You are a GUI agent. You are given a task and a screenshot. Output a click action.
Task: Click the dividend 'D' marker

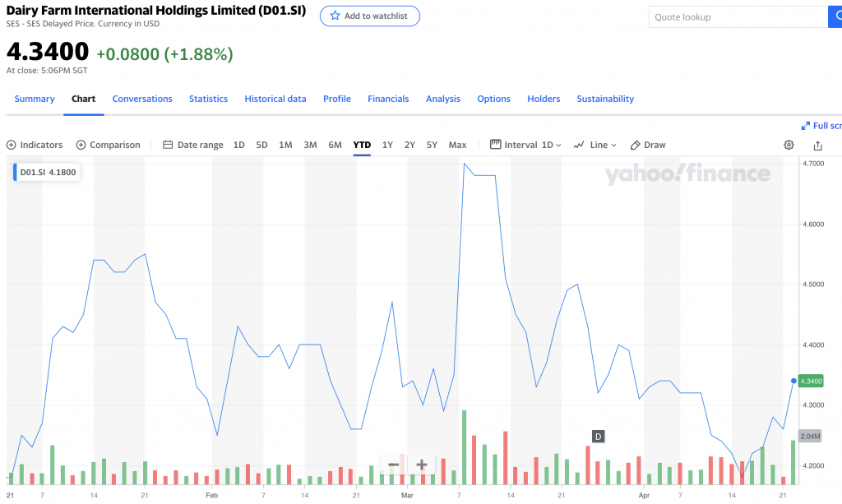tap(598, 436)
